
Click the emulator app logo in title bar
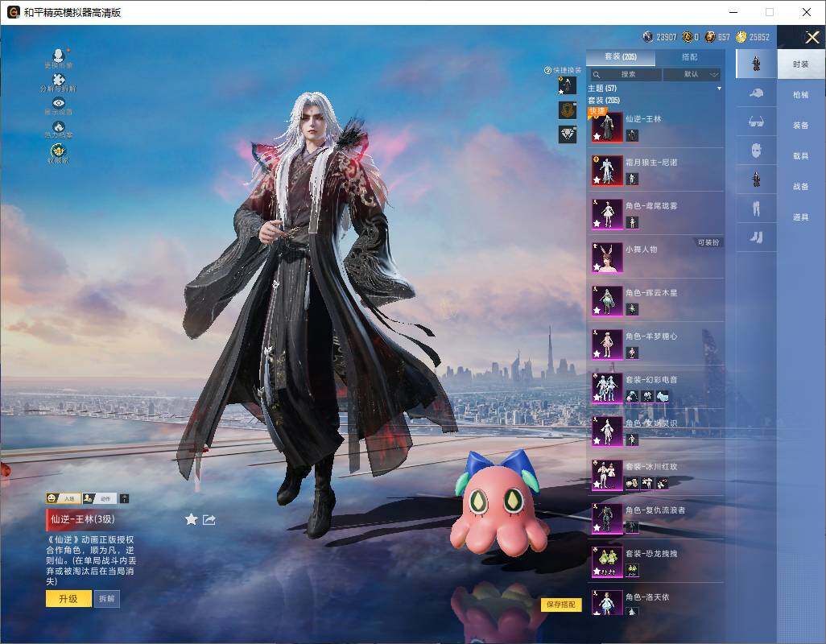13,12
